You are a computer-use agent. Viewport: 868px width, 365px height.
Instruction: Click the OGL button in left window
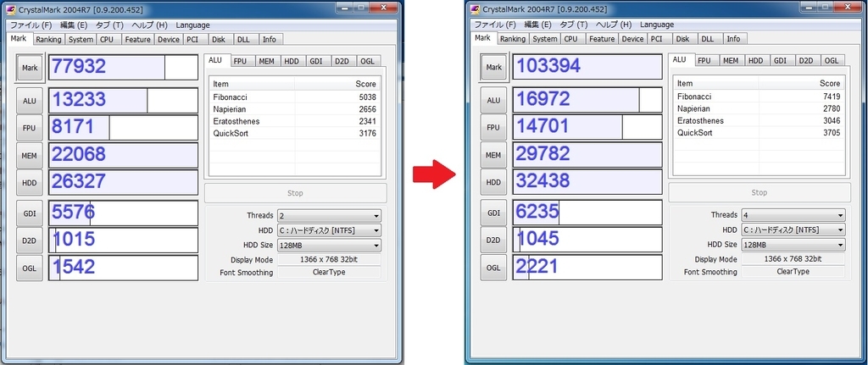click(x=30, y=268)
